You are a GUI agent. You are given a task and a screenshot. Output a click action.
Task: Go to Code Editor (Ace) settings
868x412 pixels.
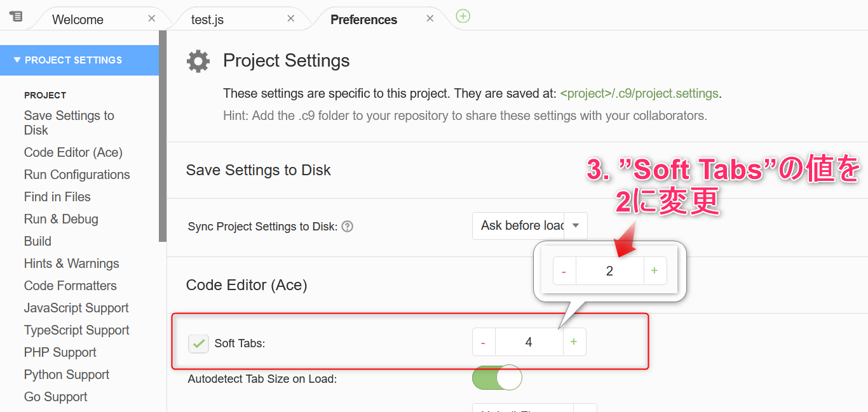[73, 152]
